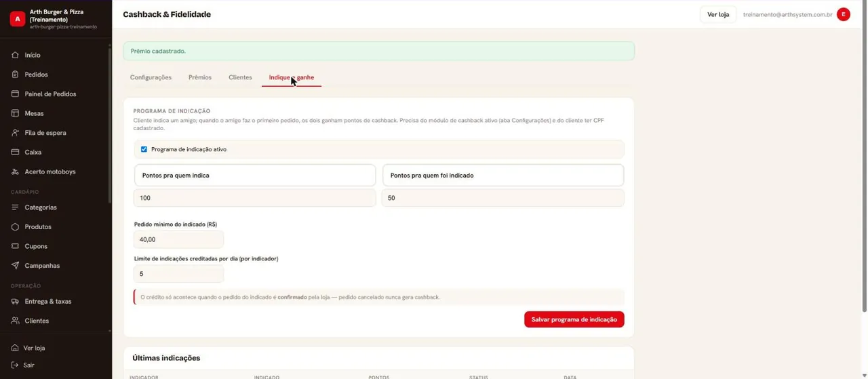Click Salvar programa de indicação button
Screen dimensions: 868x379
[574, 319]
